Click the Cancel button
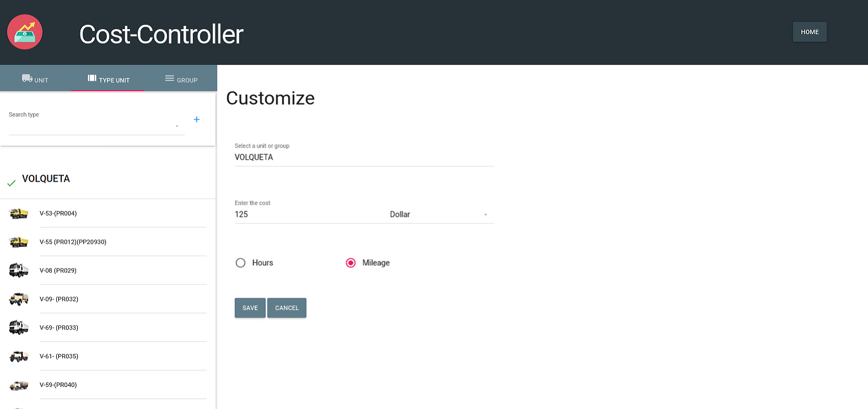 [x=287, y=308]
